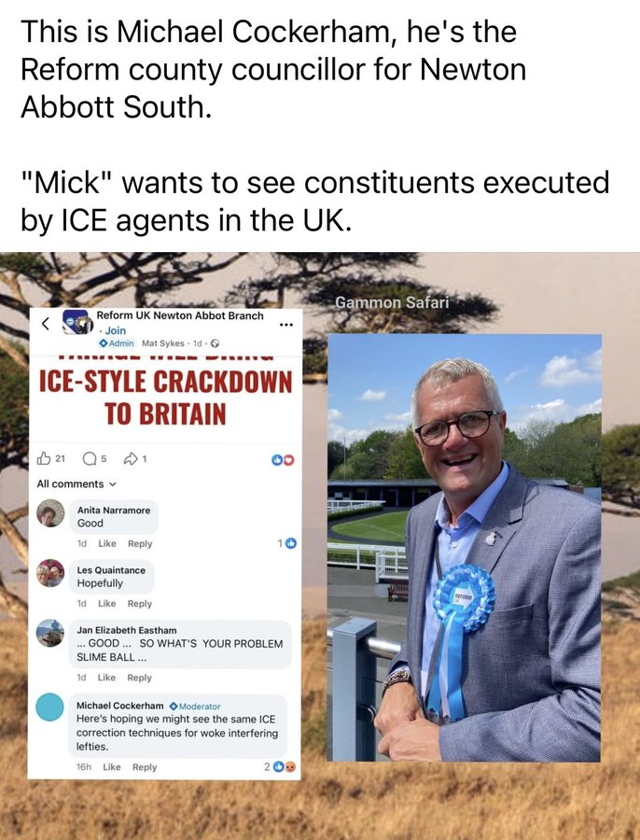Open the three-dot post options menu

pos(286,324)
